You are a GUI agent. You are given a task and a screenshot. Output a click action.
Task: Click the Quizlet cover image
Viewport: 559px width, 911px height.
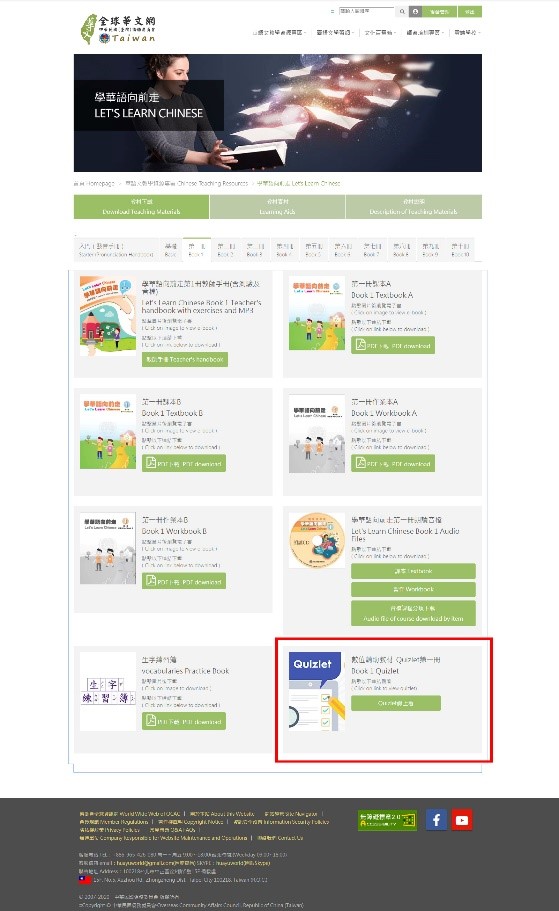tap(317, 691)
